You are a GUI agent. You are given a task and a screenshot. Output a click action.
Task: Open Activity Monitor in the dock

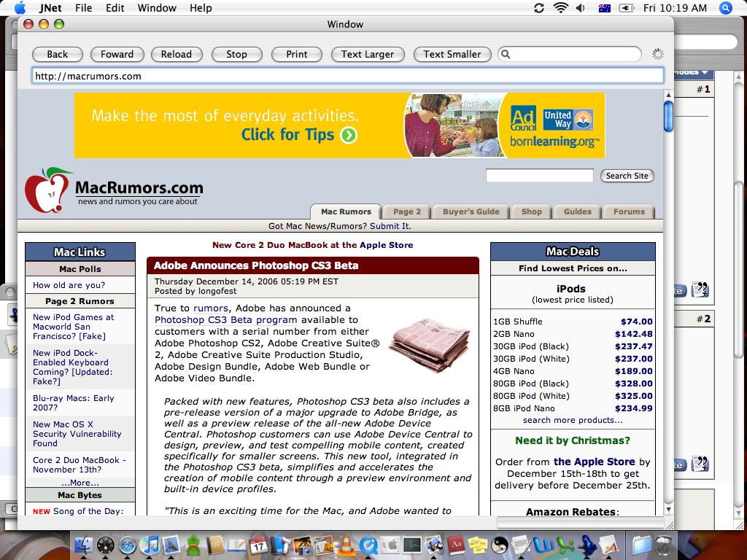[x=412, y=545]
